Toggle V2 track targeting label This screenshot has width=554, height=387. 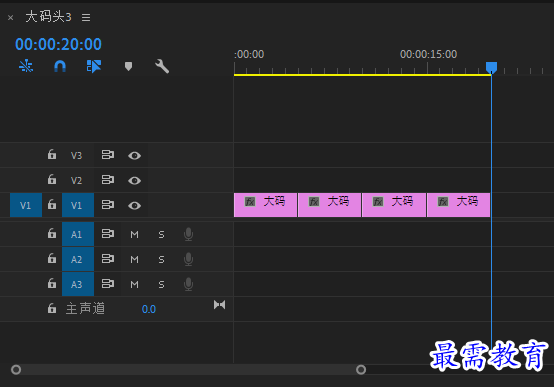point(76,180)
